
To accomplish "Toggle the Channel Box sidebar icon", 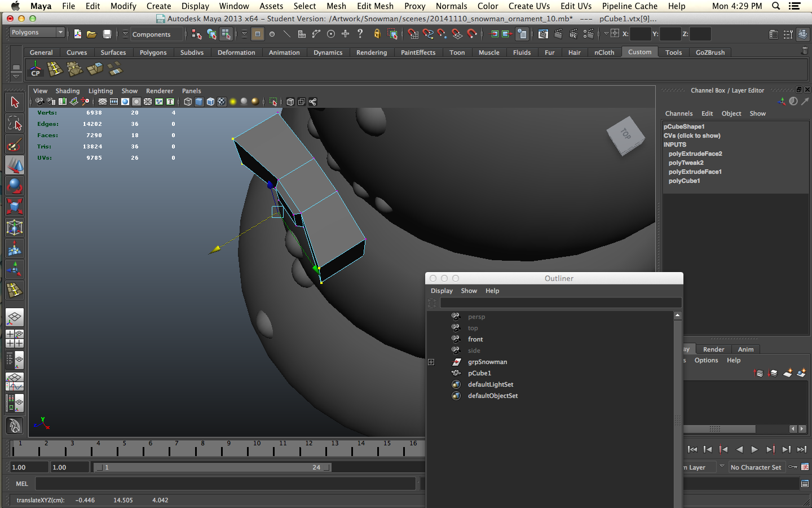I will click(x=802, y=34).
